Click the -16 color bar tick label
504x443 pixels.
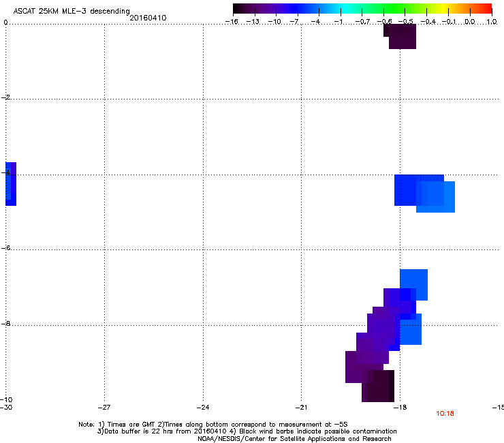[232, 22]
